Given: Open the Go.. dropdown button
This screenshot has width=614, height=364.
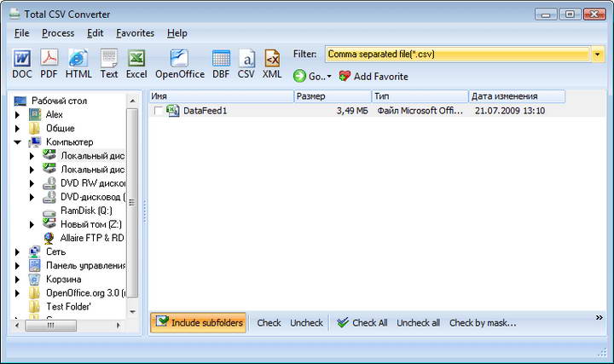Looking at the screenshot, I should (312, 76).
